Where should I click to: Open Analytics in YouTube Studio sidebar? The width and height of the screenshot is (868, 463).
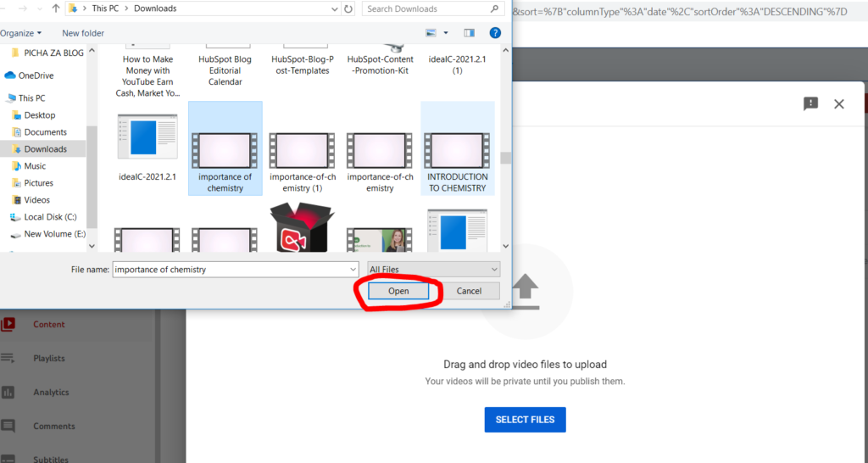click(51, 392)
